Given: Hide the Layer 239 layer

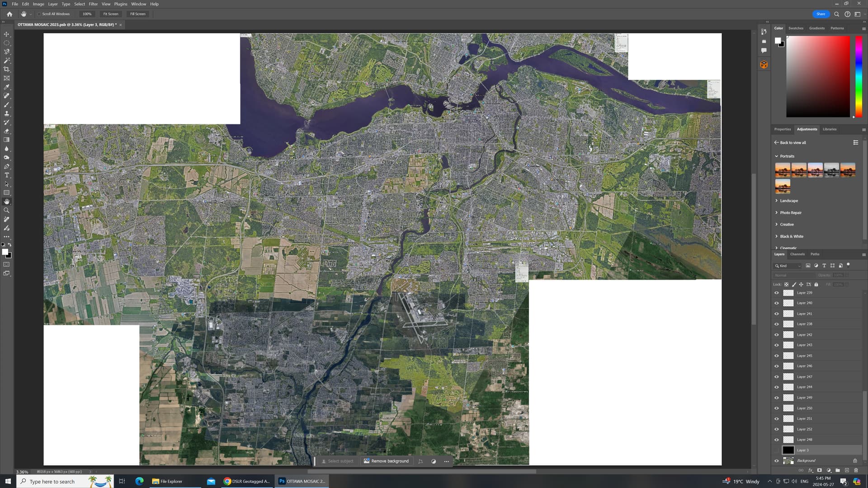Looking at the screenshot, I should pos(777,292).
